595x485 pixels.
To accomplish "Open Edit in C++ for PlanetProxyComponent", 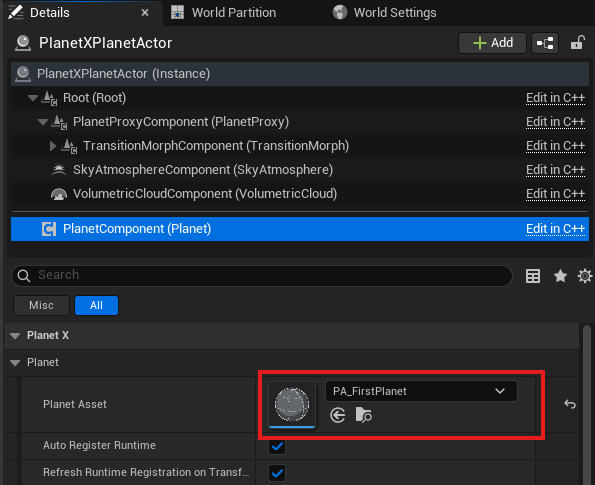I will [555, 122].
